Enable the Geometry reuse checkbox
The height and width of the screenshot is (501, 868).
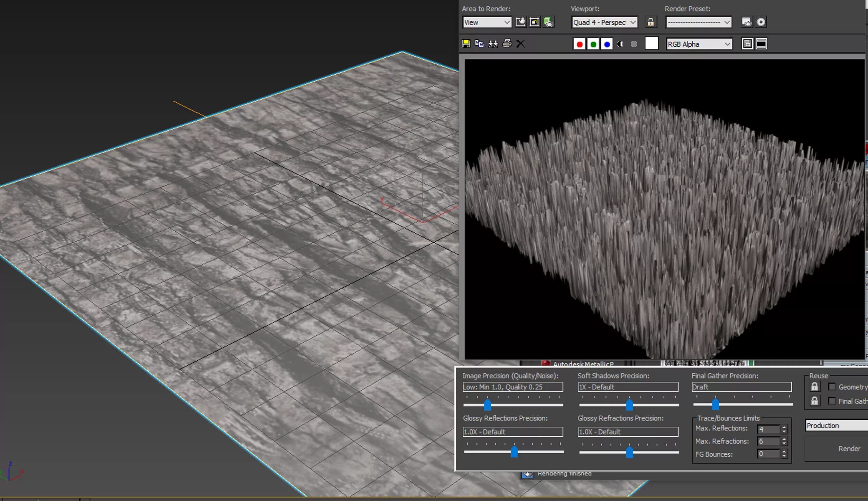pos(832,387)
